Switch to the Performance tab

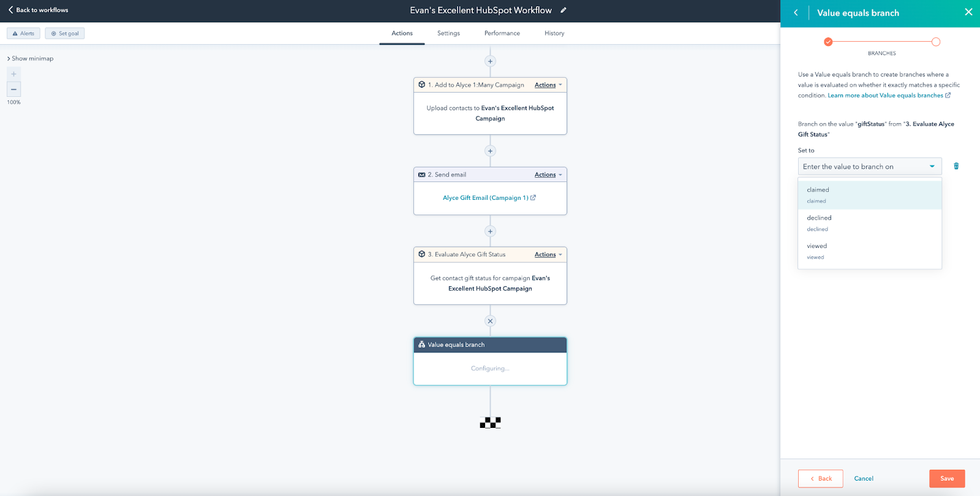tap(502, 33)
